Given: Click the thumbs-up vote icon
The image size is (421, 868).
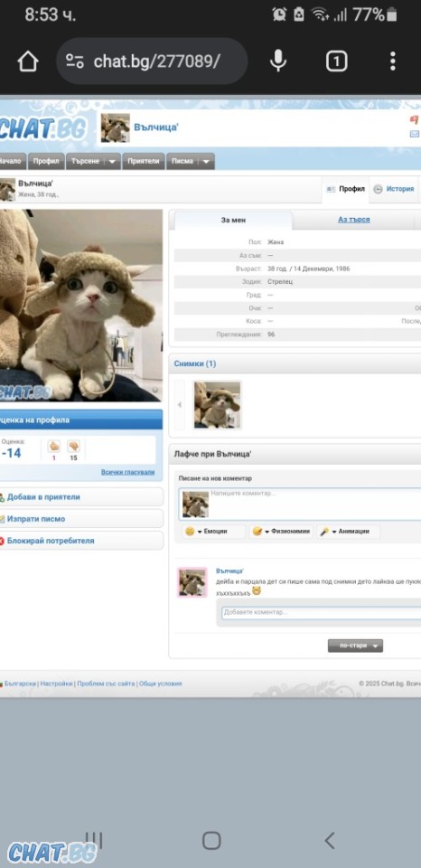Looking at the screenshot, I should click(54, 446).
